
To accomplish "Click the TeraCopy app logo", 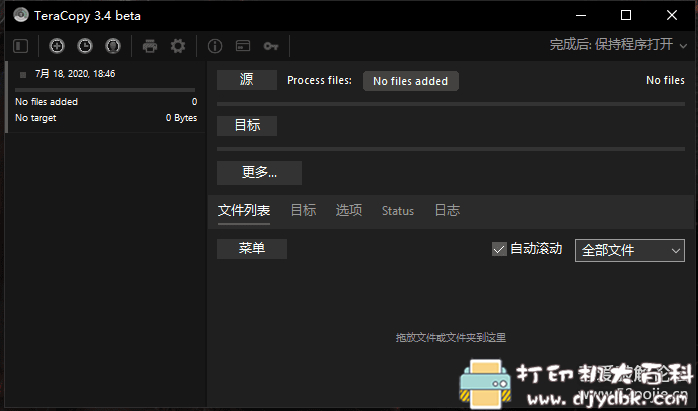I will click(x=21, y=15).
